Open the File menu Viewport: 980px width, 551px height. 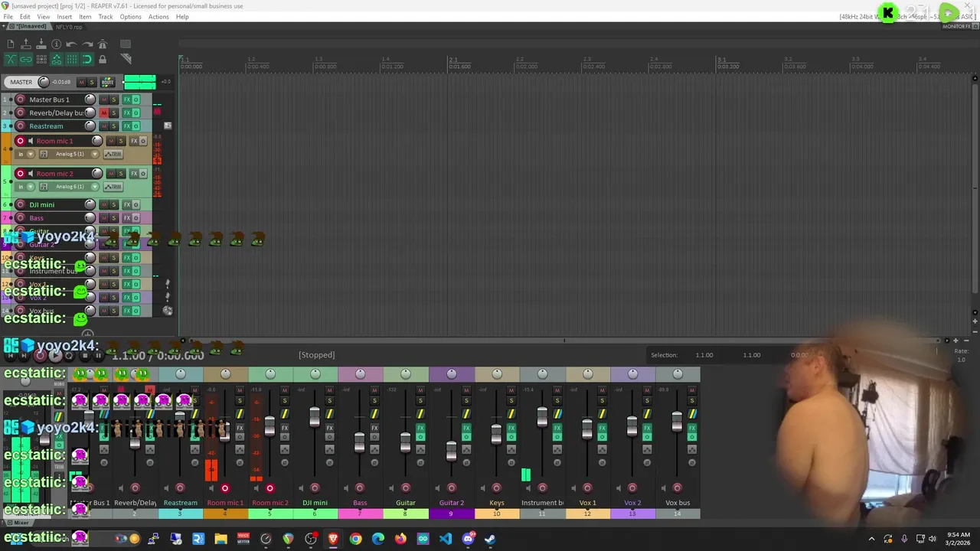(8, 17)
